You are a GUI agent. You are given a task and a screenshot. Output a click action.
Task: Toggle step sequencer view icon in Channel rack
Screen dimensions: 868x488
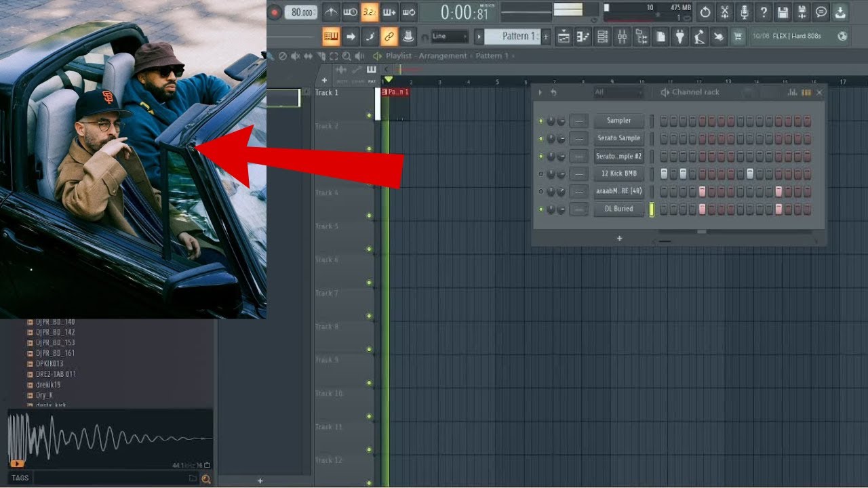pos(806,92)
